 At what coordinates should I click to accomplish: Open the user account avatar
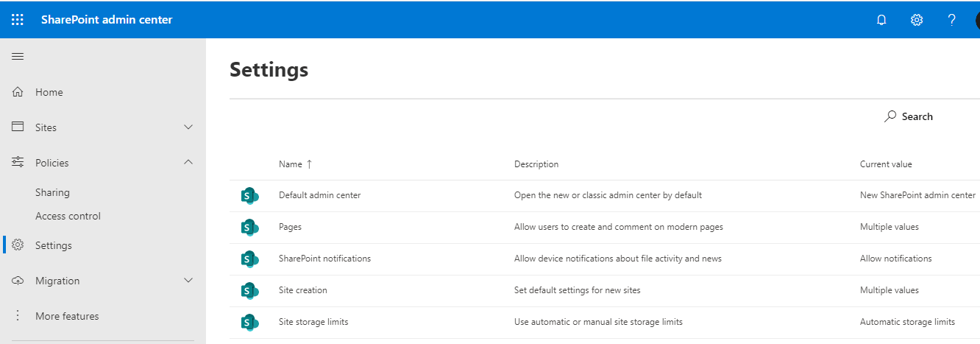[x=977, y=20]
